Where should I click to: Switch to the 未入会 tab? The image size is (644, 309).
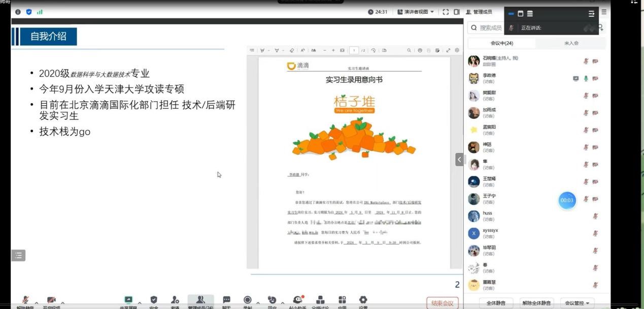(x=571, y=43)
